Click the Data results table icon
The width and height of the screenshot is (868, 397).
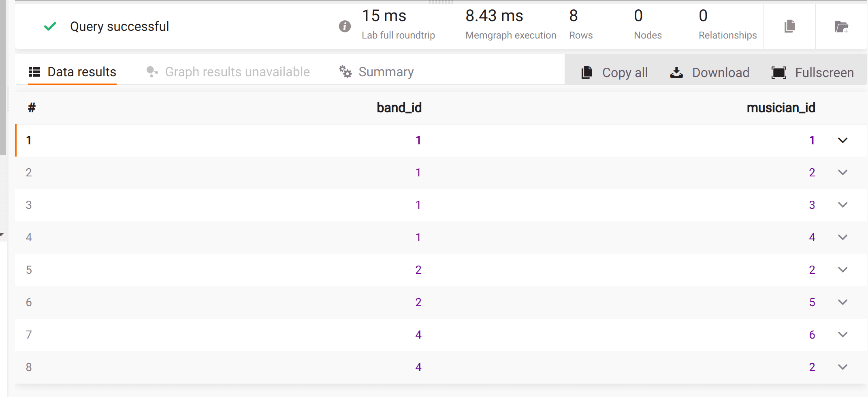[34, 72]
